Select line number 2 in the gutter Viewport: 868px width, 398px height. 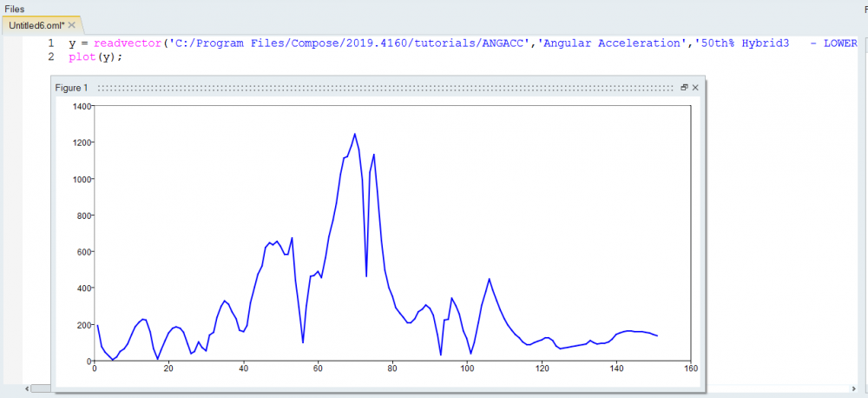51,56
